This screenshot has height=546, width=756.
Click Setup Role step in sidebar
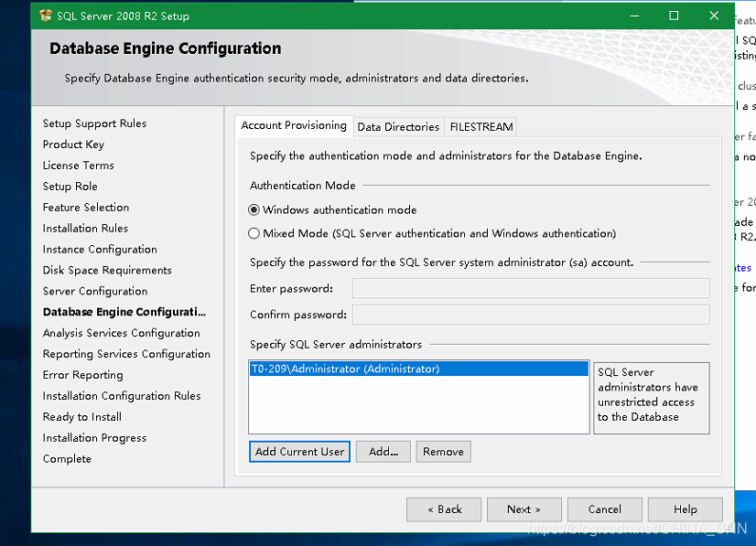click(70, 187)
